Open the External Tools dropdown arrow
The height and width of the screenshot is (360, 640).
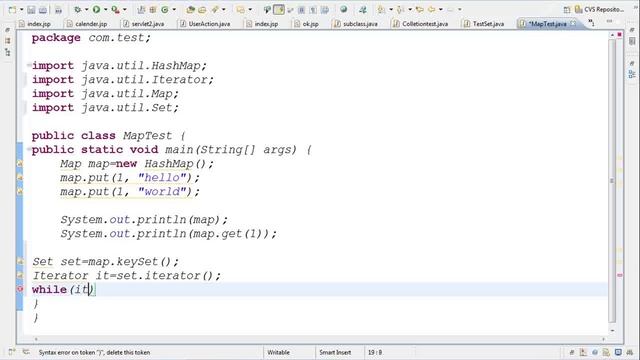coord(124,9)
